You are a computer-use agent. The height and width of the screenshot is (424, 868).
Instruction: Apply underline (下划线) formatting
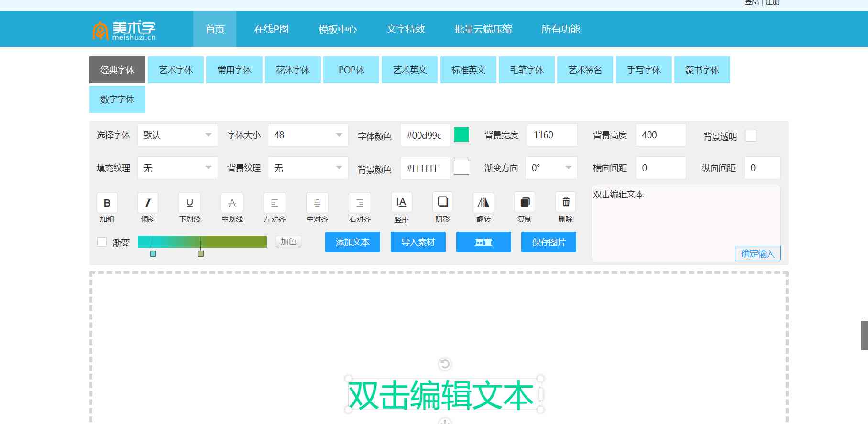click(189, 203)
